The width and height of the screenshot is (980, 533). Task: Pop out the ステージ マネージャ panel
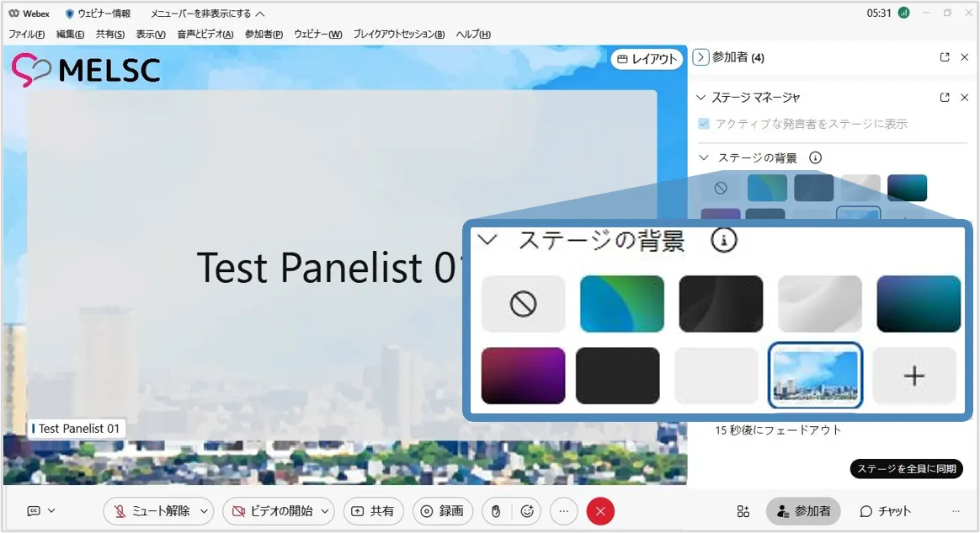click(945, 98)
